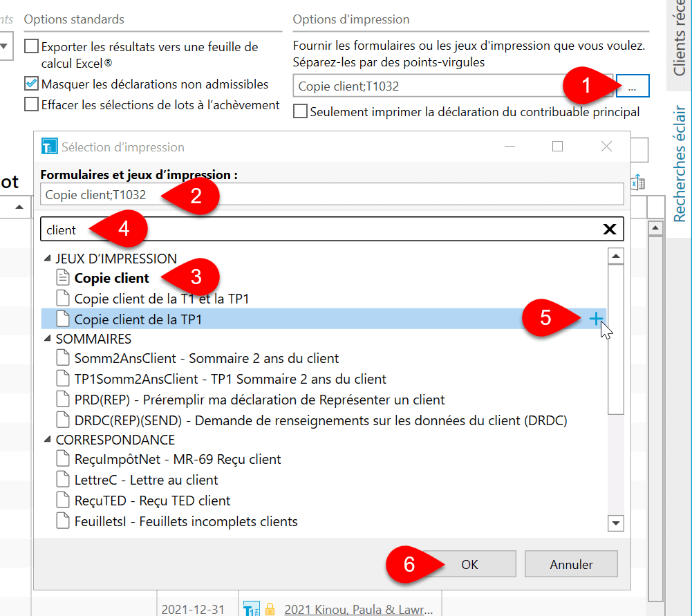Click the page icon beside ReçuTED

tap(63, 501)
